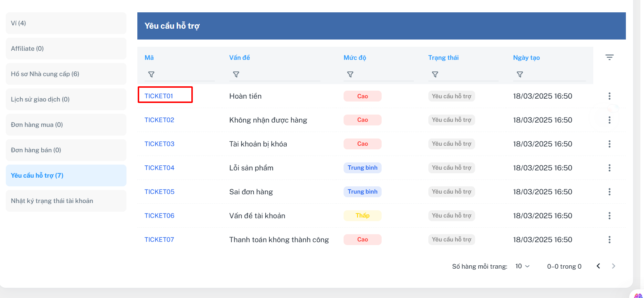This screenshot has height=298, width=644.
Task: Open table filter settings icon at header right
Action: [609, 57]
